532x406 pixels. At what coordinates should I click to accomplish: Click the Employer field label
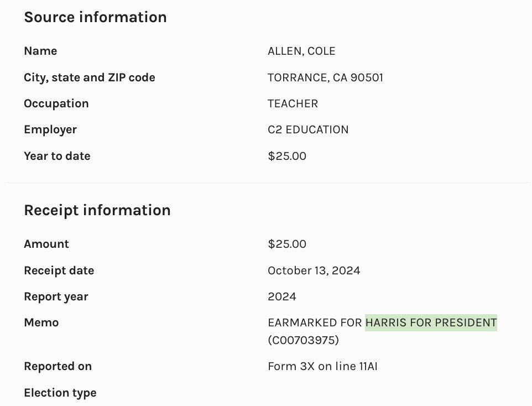point(50,130)
